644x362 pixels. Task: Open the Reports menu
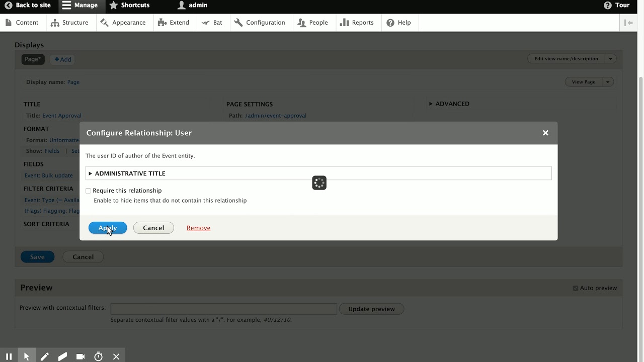[357, 23]
